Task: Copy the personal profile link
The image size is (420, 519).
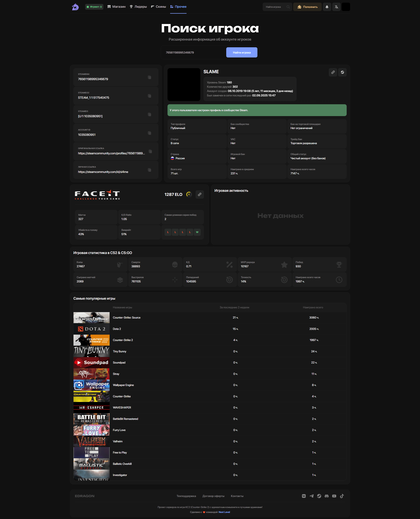Action: [x=149, y=170]
